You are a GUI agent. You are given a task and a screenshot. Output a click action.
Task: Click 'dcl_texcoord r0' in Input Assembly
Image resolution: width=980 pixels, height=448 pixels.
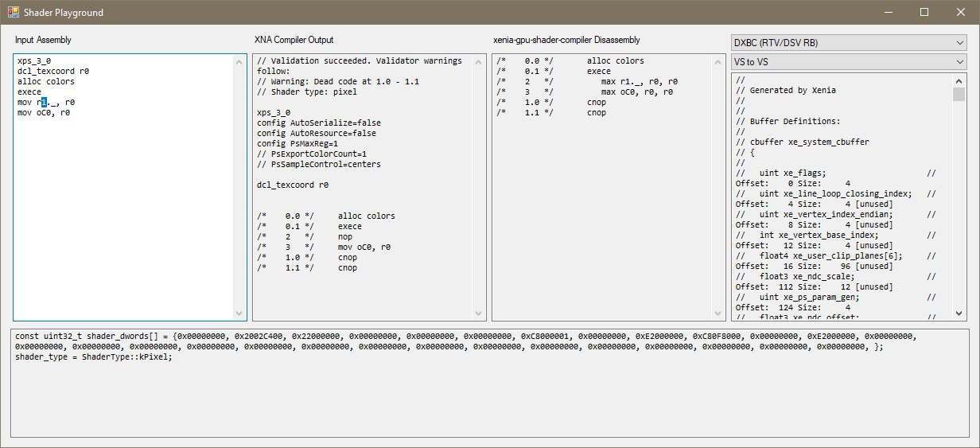coord(53,71)
